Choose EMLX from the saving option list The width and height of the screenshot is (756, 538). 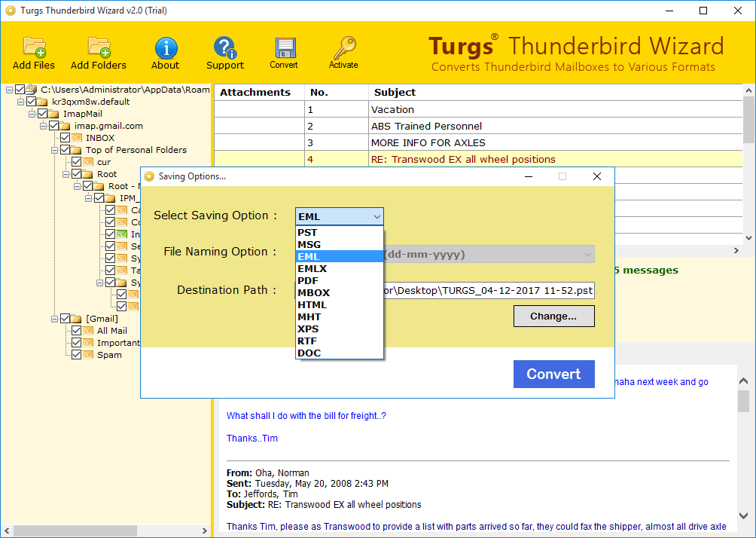coord(340,269)
